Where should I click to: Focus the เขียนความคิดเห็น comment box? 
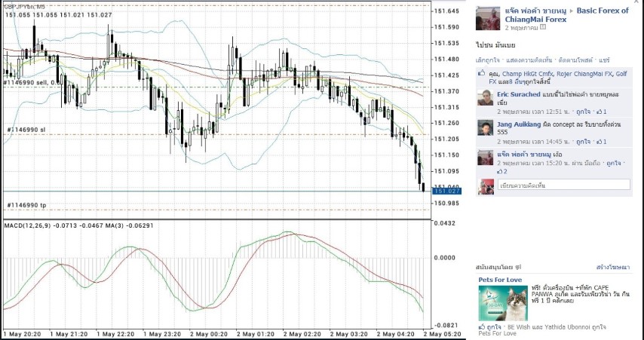pos(563,185)
